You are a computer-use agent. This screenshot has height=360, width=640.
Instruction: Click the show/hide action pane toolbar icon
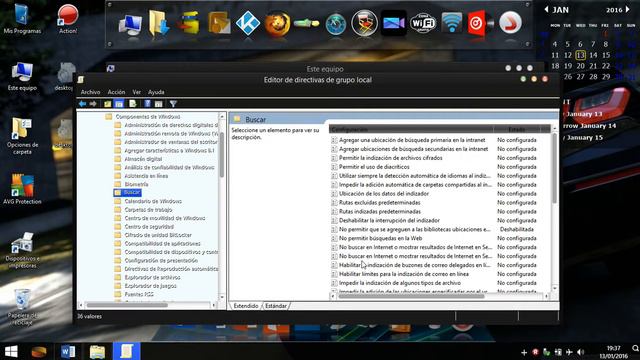pyautogui.click(x=158, y=104)
